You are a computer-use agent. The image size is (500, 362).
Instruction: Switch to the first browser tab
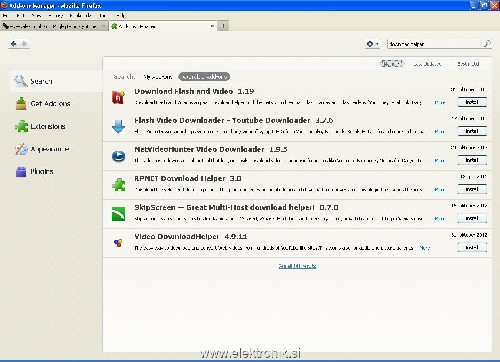[x=54, y=26]
